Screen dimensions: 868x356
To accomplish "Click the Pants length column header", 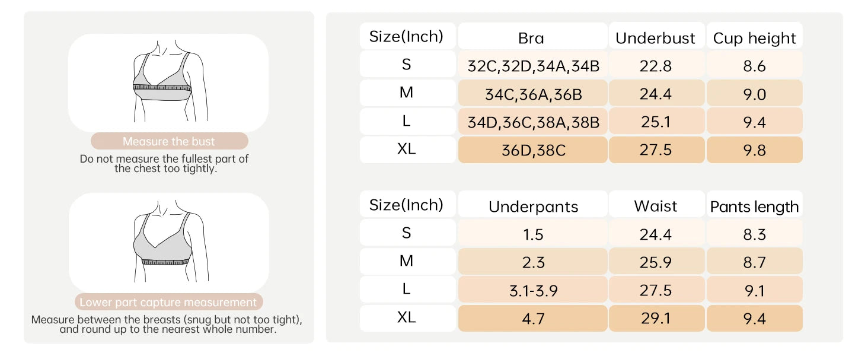I will (754, 204).
